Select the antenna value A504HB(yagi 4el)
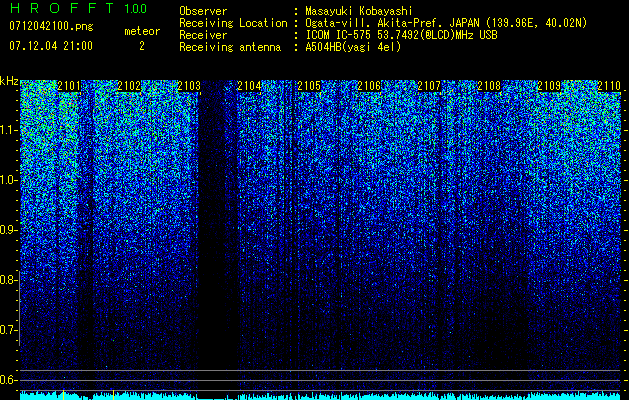The width and height of the screenshot is (629, 400). (x=353, y=47)
